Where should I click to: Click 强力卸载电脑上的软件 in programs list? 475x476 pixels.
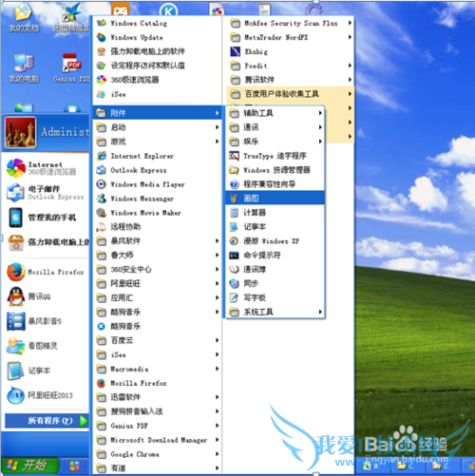[x=158, y=51]
